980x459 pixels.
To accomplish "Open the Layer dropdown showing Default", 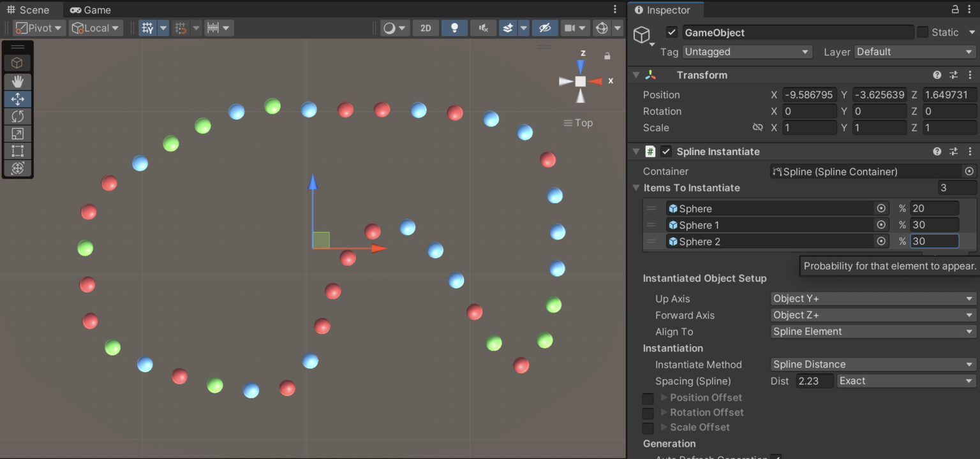I will (x=914, y=52).
